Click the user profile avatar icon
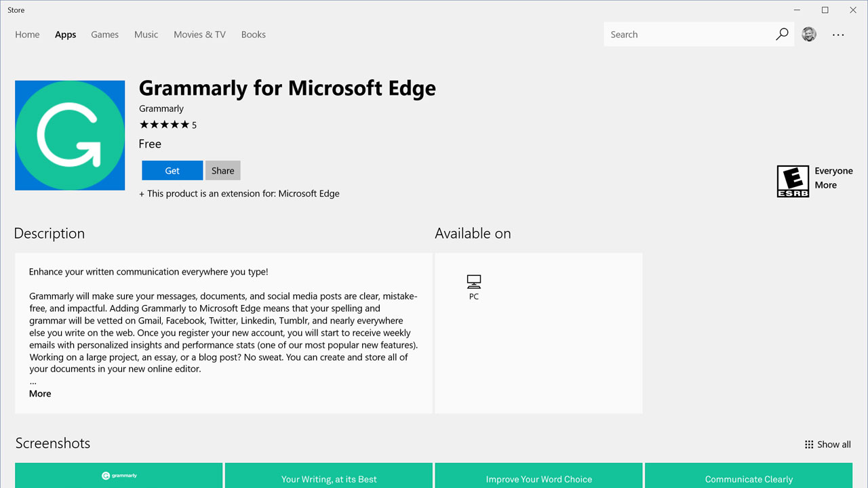This screenshot has height=488, width=868. 808,34
